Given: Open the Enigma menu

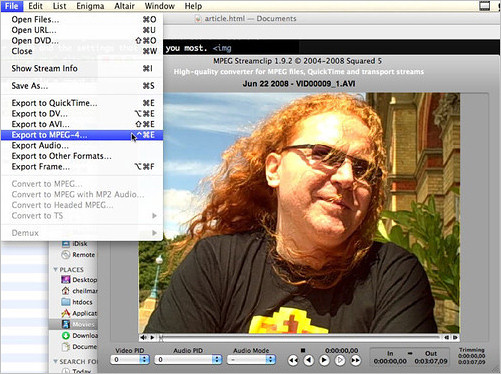Looking at the screenshot, I should (x=90, y=6).
